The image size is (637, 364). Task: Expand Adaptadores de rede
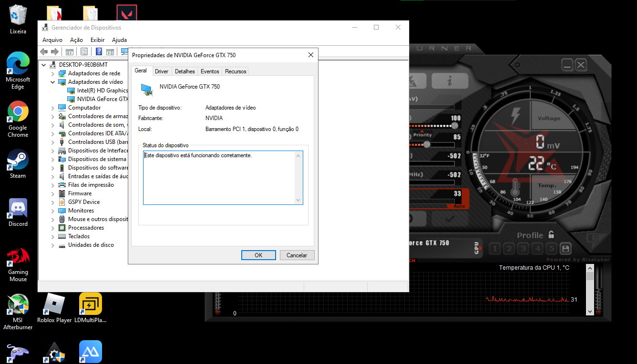[x=53, y=73]
